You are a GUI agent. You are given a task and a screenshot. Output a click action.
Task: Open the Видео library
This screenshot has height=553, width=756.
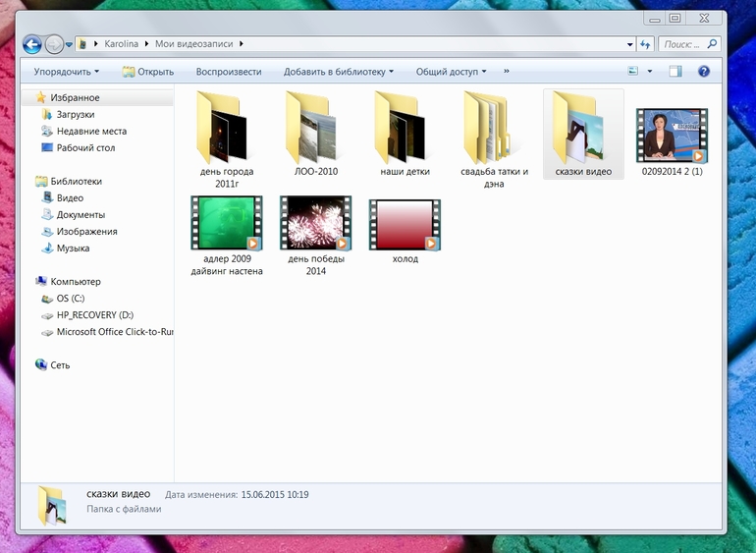pyautogui.click(x=70, y=197)
